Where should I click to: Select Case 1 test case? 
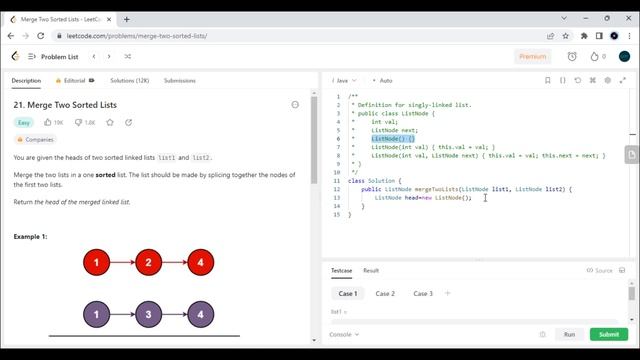348,293
